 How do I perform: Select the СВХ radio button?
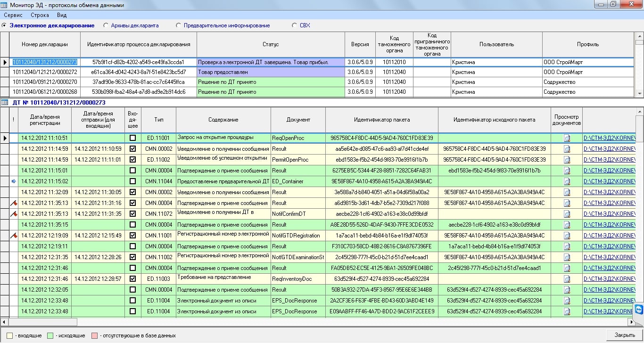(x=295, y=25)
